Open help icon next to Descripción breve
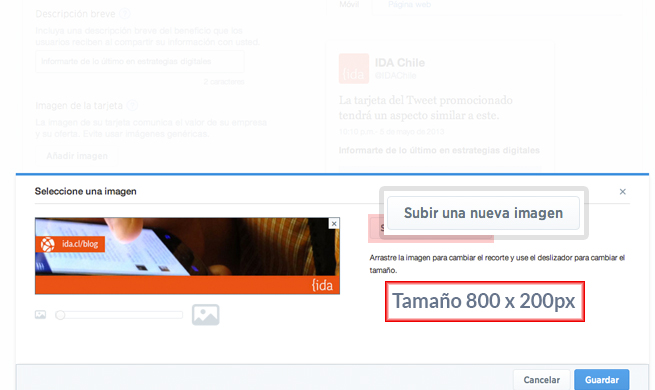 124,14
